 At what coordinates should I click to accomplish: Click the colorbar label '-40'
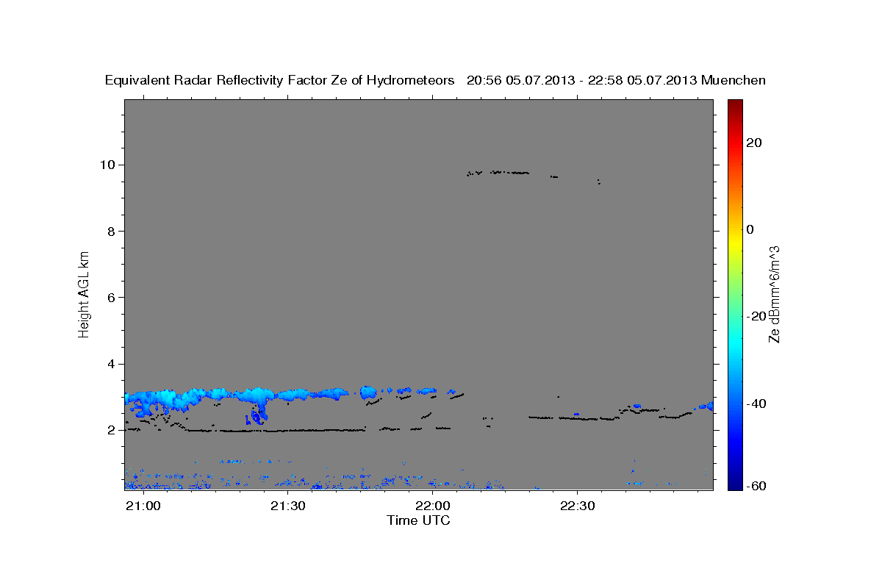[756, 404]
